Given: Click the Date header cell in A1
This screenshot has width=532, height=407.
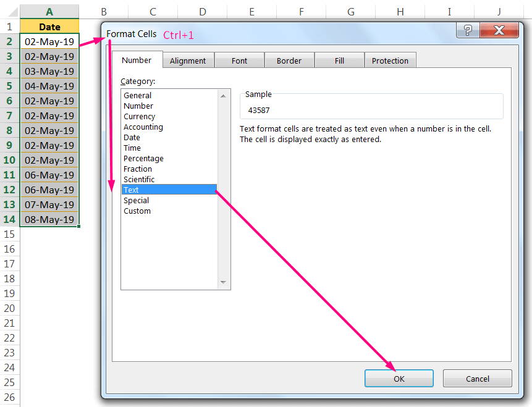Looking at the screenshot, I should pos(49,27).
